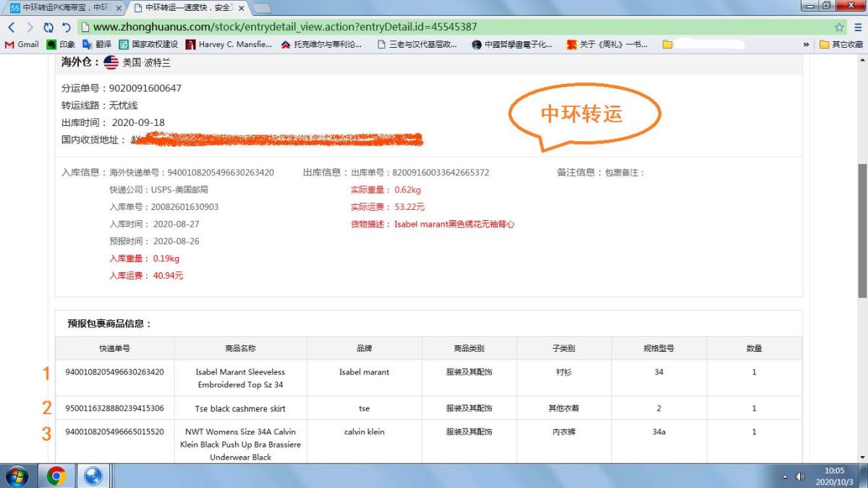Click the volume speaker icon in the tray
868x488 pixels.
[x=800, y=476]
